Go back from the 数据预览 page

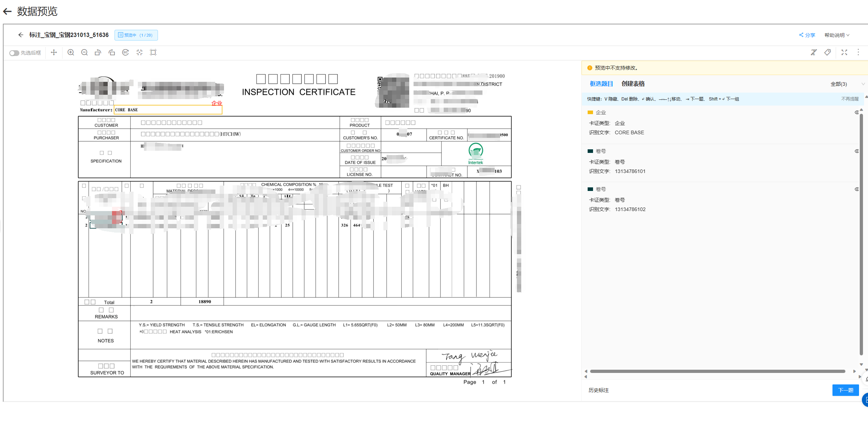click(7, 11)
